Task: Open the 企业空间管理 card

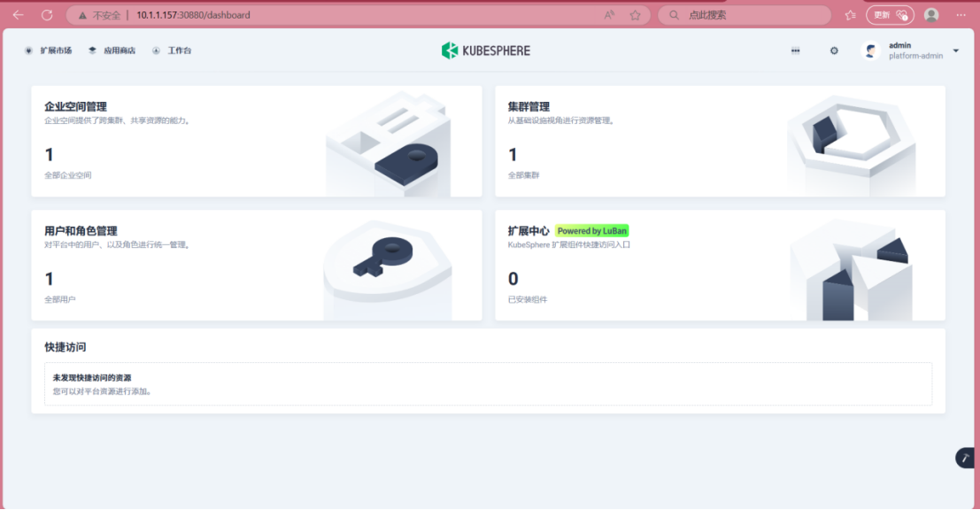Action: tap(256, 142)
